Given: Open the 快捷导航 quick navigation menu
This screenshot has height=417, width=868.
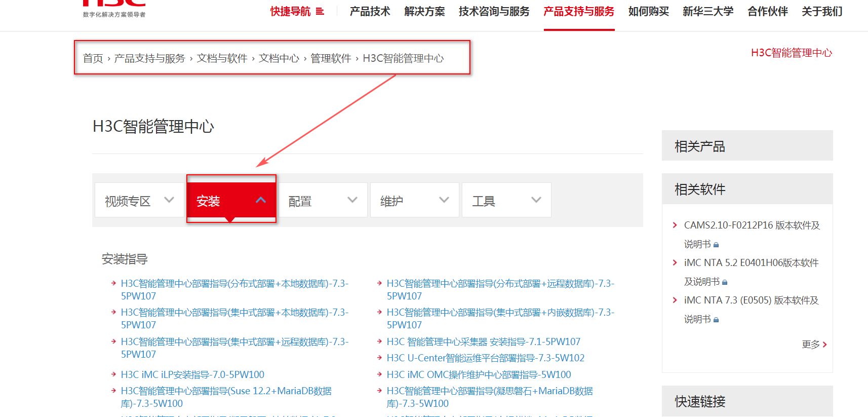Looking at the screenshot, I should point(297,11).
